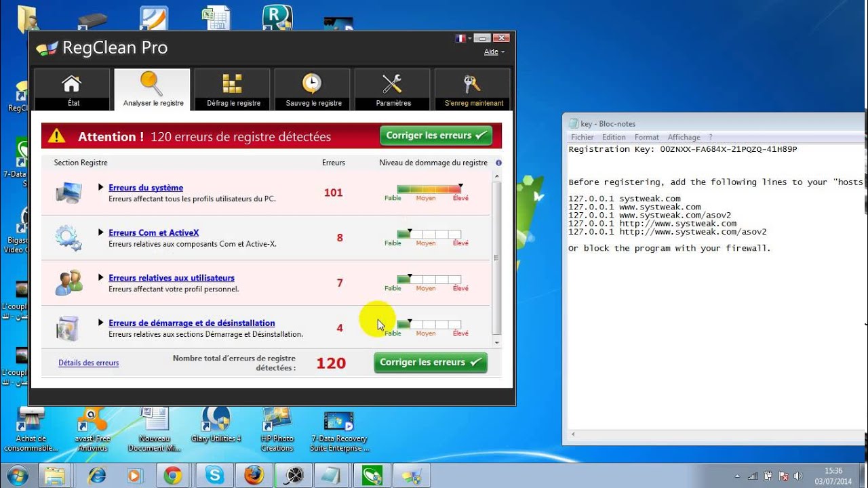Screen dimensions: 868x488
Task: Open Fichier menu in Bloc-notes
Action: 582,137
